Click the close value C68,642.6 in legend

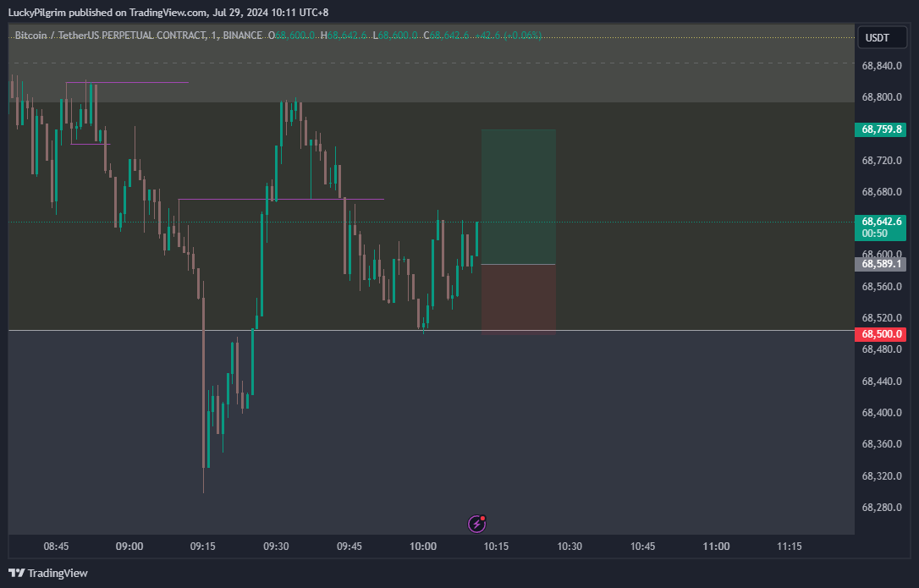pyautogui.click(x=446, y=36)
